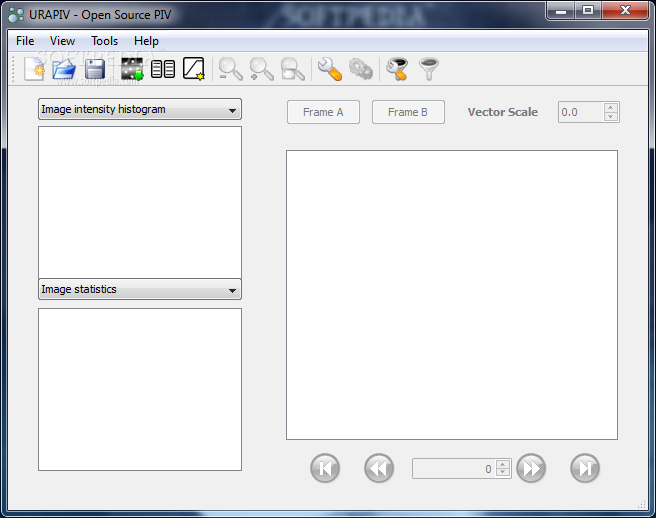Minimize the URAPIV window
The height and width of the screenshot is (518, 656).
(561, 11)
